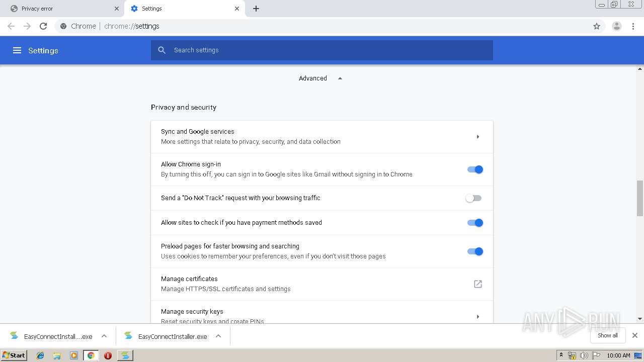Expand Sync and Google services arrow

[477, 137]
